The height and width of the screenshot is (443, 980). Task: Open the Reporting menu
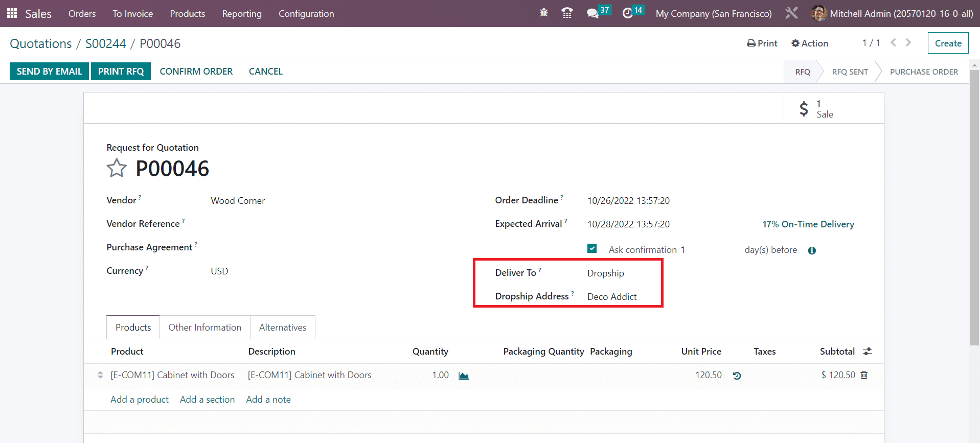click(x=241, y=14)
